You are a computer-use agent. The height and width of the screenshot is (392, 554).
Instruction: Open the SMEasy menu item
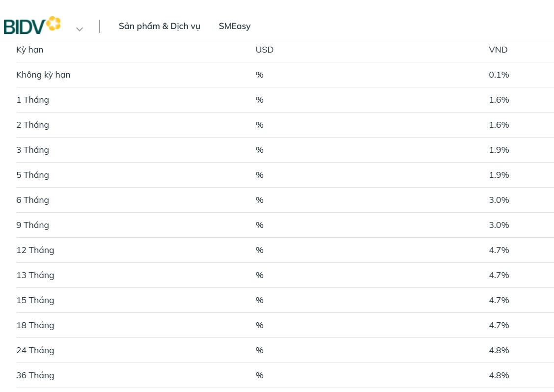coord(234,26)
